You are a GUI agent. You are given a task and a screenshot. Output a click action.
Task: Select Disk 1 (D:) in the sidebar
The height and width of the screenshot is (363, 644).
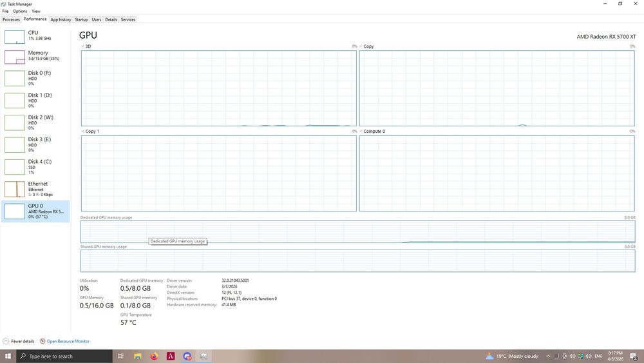[35, 101]
